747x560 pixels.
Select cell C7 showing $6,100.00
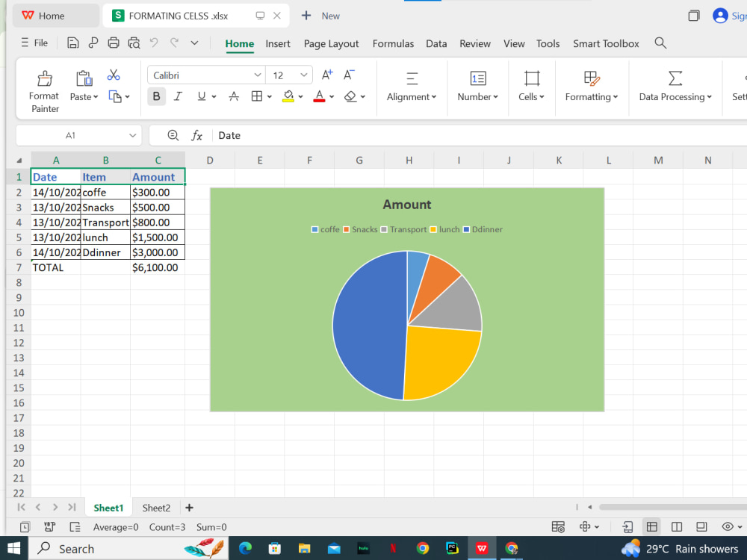(157, 267)
